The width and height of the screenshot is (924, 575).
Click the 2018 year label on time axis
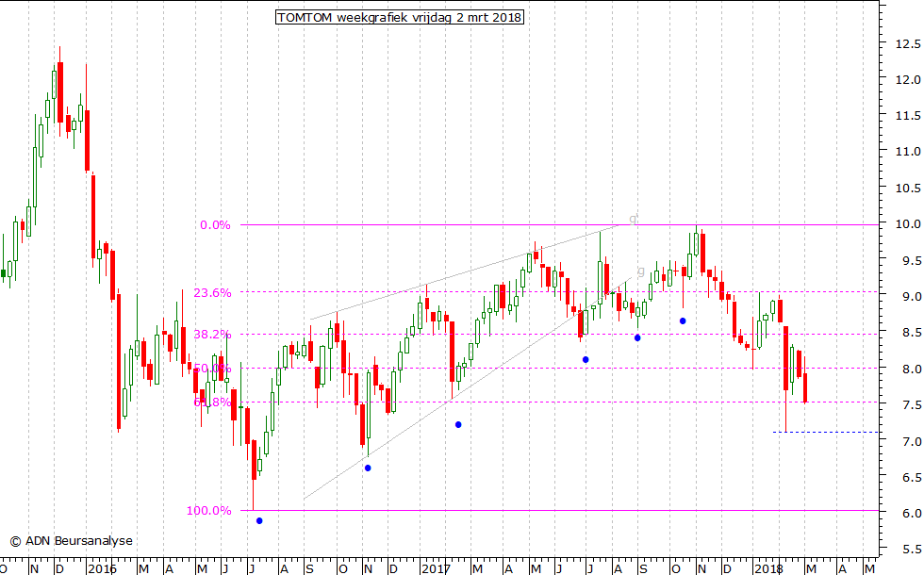[768, 569]
